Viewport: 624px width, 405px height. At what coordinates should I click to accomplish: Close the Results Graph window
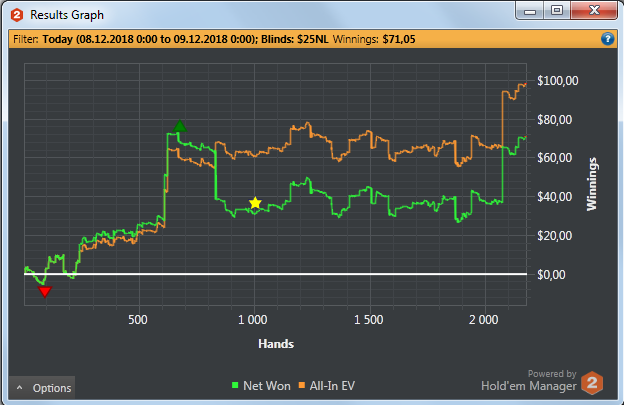coord(594,11)
